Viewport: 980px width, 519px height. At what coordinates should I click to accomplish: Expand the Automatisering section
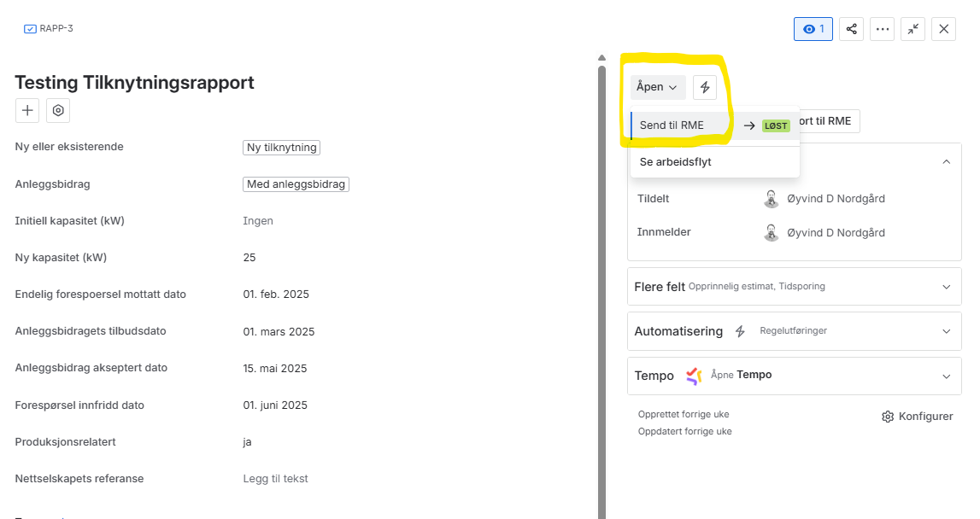coord(946,331)
